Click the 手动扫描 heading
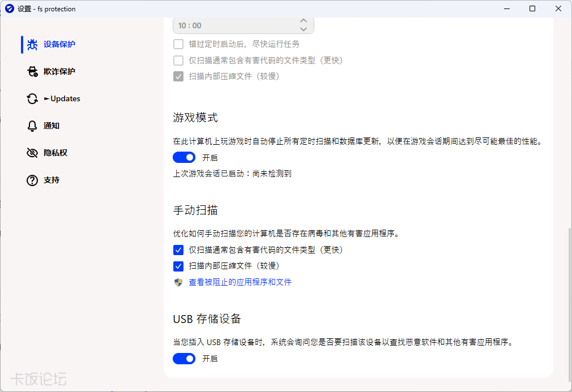 click(195, 210)
